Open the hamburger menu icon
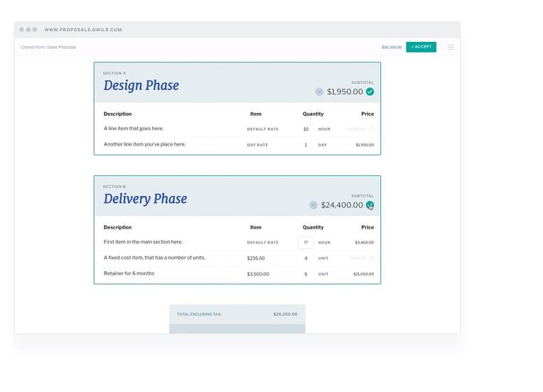This screenshot has width=543, height=392. [x=451, y=47]
